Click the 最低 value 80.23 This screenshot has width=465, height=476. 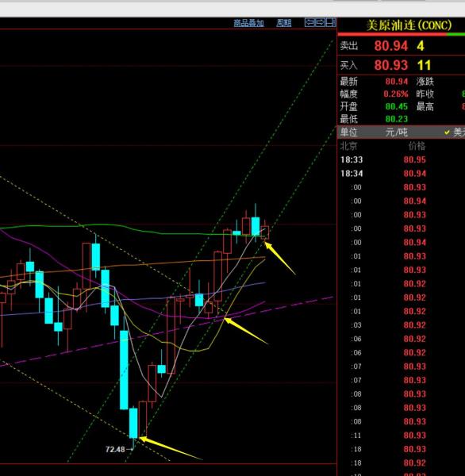click(x=397, y=119)
